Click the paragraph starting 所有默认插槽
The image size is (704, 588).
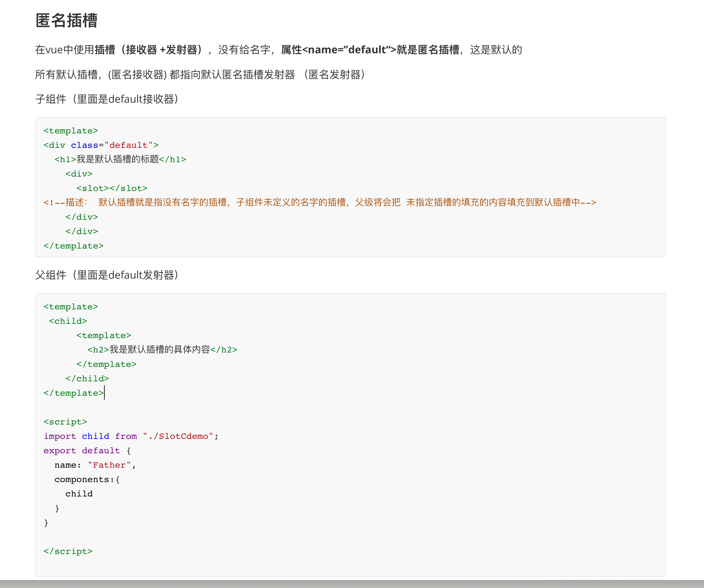pos(201,74)
